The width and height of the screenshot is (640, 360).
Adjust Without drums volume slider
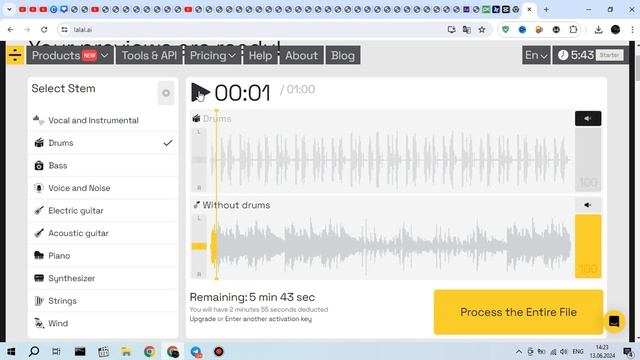tap(588, 246)
